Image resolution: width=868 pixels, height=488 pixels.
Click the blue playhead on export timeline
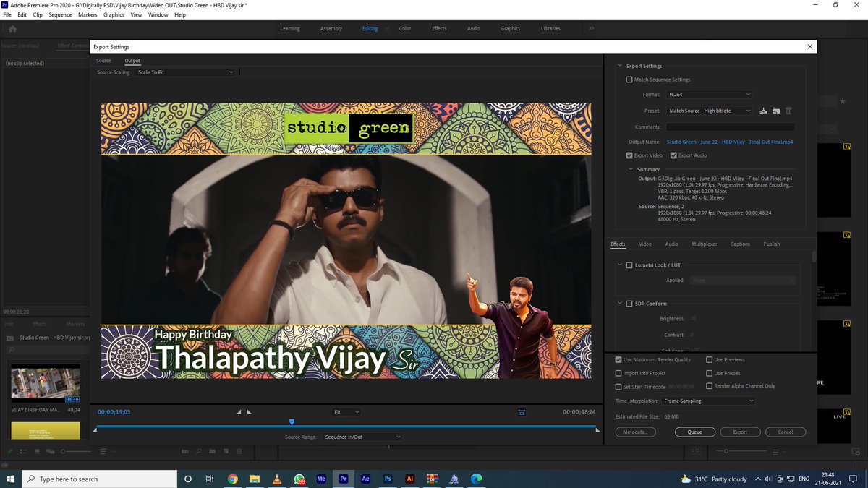pyautogui.click(x=292, y=421)
